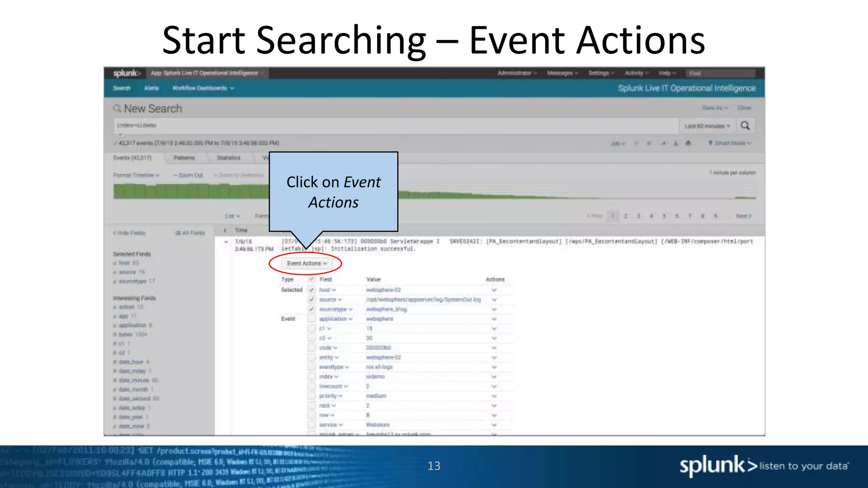Check the application field checkbox

click(x=312, y=319)
